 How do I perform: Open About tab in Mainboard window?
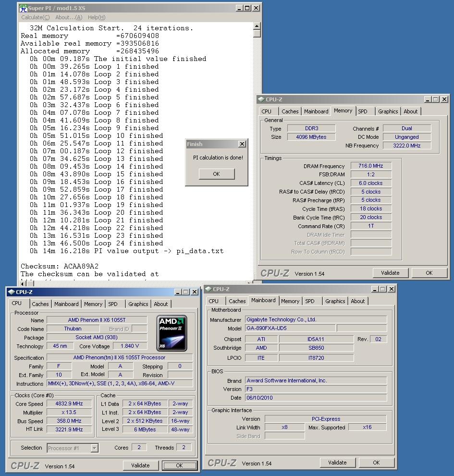pos(358,301)
